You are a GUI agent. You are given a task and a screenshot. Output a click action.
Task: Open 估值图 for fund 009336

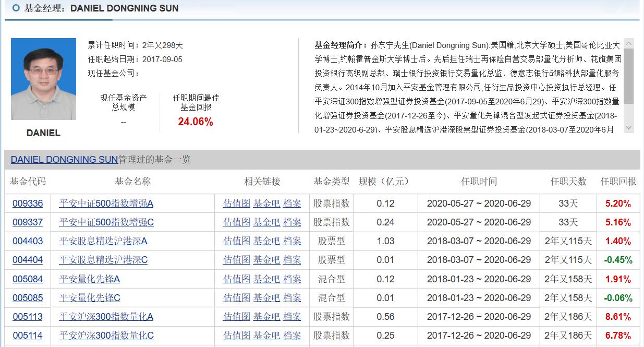tap(237, 204)
